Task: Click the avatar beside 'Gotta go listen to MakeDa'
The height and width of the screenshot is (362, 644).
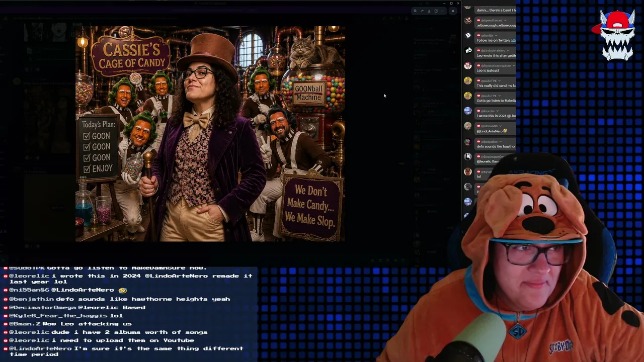Action: pyautogui.click(x=468, y=96)
